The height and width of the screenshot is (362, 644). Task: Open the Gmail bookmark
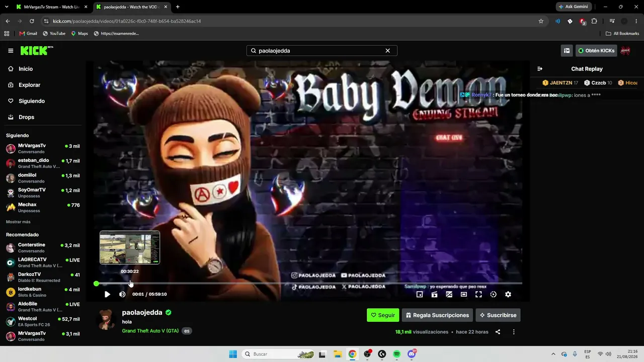[x=28, y=34]
